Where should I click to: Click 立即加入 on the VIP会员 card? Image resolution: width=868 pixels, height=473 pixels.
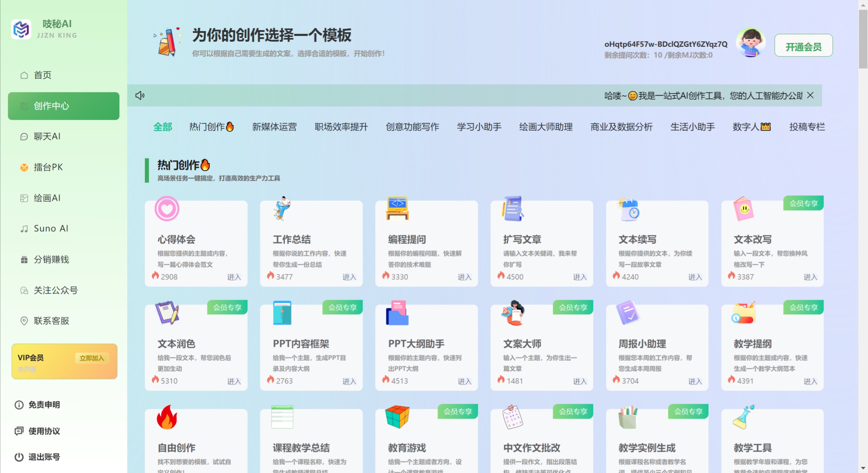point(92,358)
